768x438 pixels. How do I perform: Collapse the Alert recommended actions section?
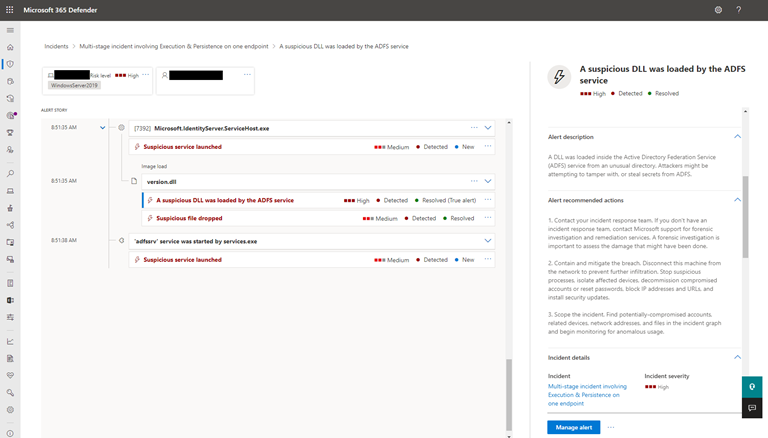coord(737,199)
